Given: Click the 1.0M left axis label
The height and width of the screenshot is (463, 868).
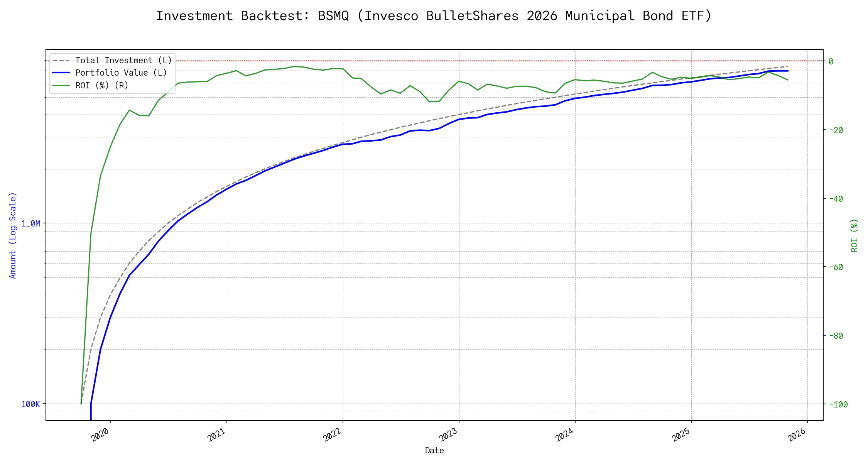Looking at the screenshot, I should point(30,224).
